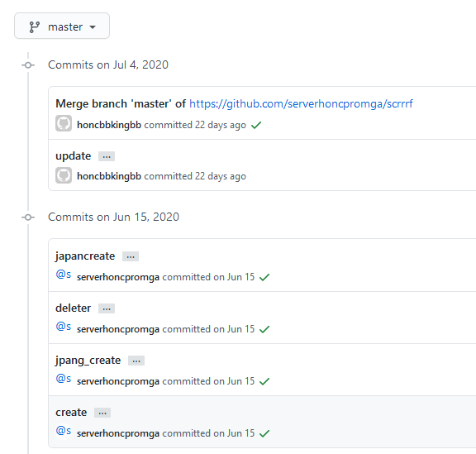View green check status on create commit
The height and width of the screenshot is (454, 476).
click(264, 433)
